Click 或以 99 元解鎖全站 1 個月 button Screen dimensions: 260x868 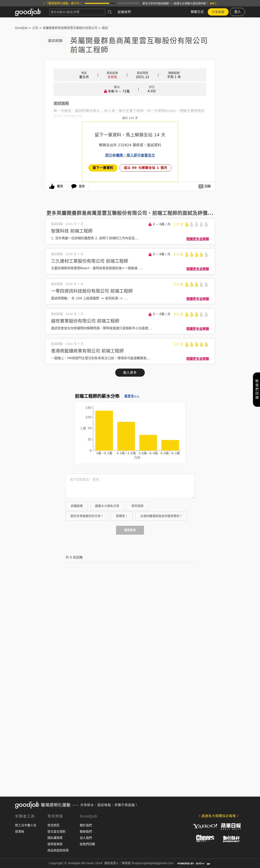[145, 168]
